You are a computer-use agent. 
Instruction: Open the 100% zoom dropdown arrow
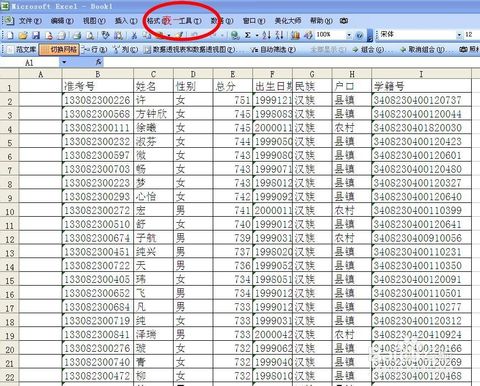click(x=349, y=35)
